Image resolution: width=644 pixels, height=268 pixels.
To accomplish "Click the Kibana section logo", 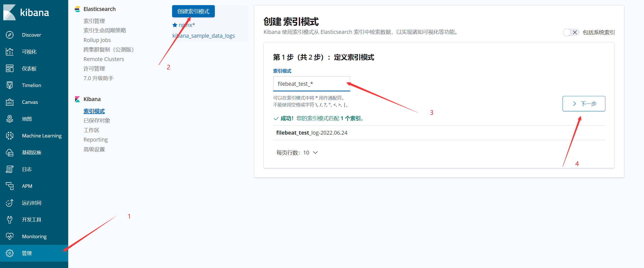I will (77, 99).
